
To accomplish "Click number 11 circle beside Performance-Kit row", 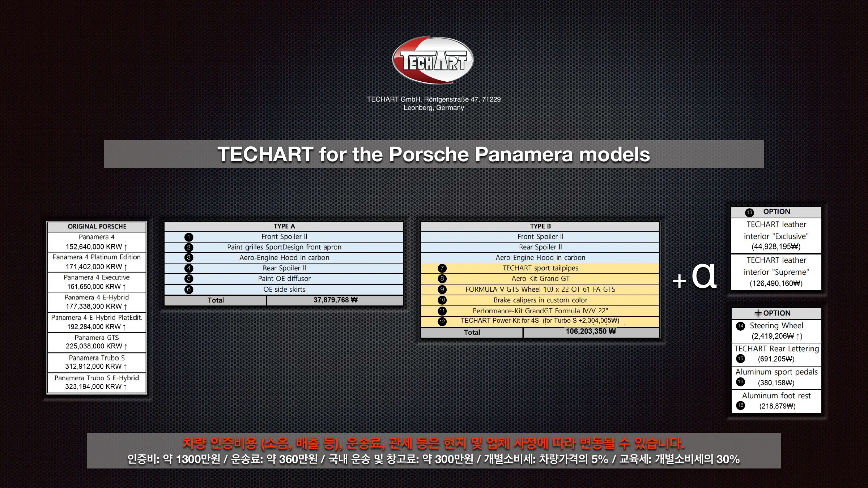I will (442, 311).
